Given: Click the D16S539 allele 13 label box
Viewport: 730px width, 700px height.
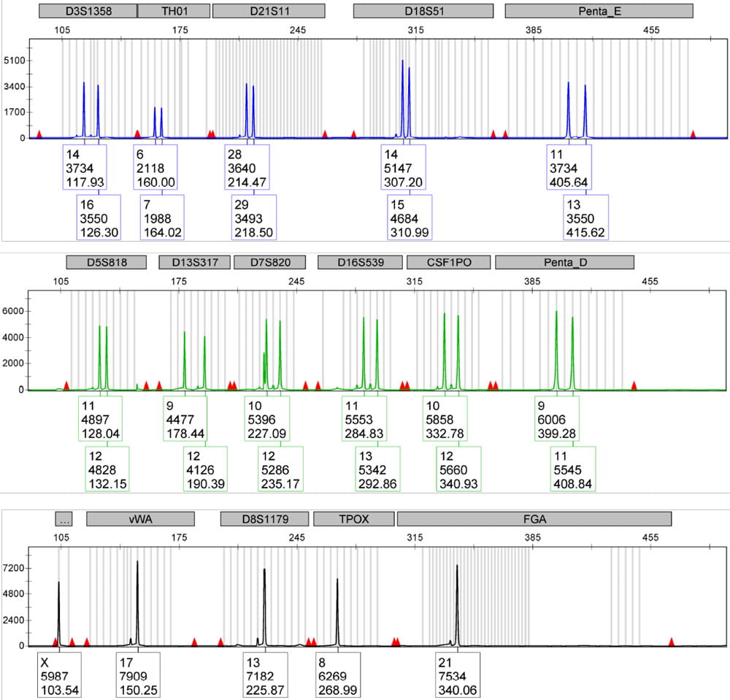Looking at the screenshot, I should (375, 469).
